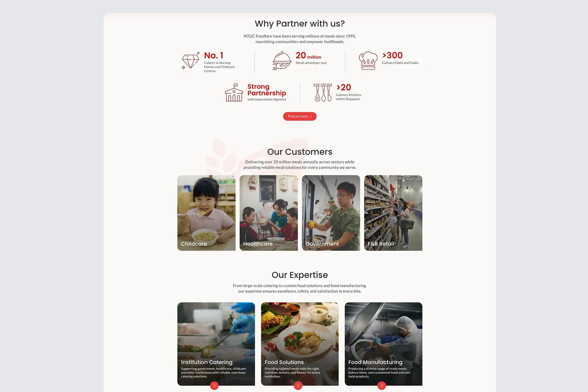Image resolution: width=588 pixels, height=392 pixels.
Task: Select the Food Solutions expertise card
Action: point(300,344)
